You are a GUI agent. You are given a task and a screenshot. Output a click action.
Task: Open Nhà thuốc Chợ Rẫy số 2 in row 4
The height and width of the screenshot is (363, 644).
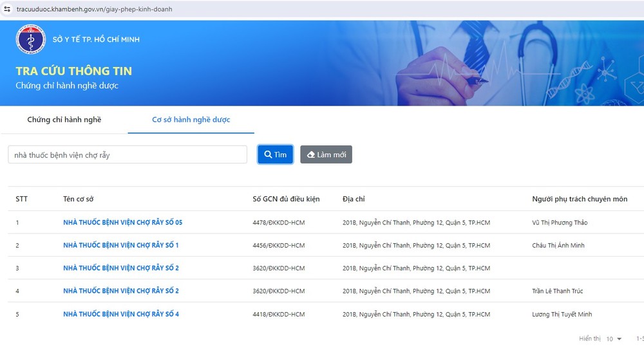[120, 291]
